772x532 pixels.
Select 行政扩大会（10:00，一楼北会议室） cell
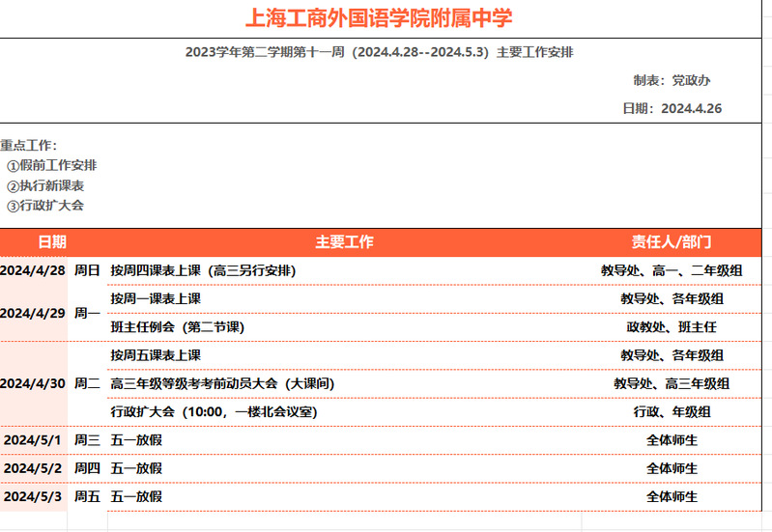coord(214,412)
